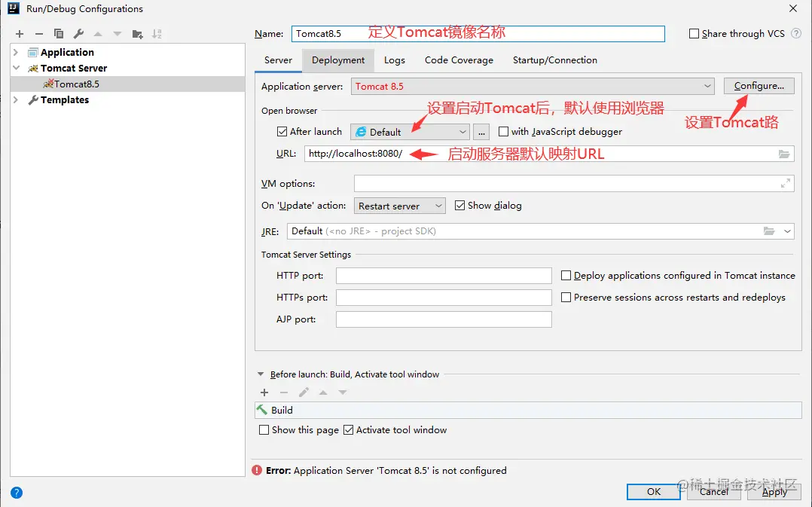Move configuration down in the list toolbar

[x=118, y=34]
